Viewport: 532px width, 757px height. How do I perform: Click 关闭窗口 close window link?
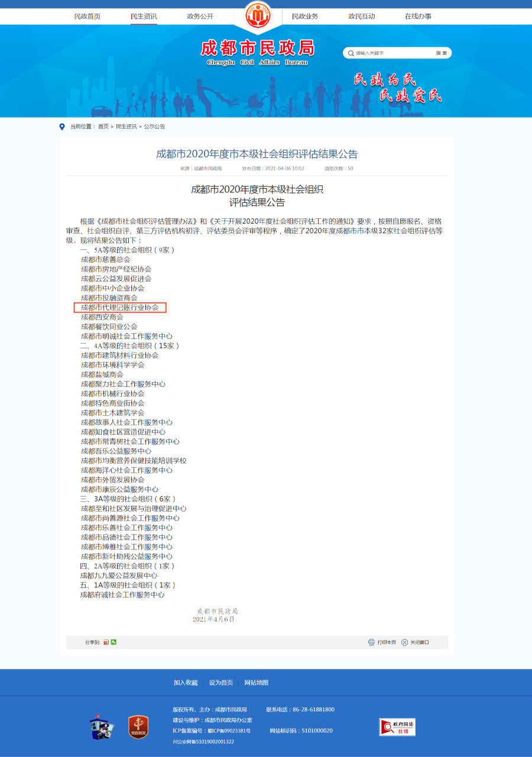coord(420,642)
